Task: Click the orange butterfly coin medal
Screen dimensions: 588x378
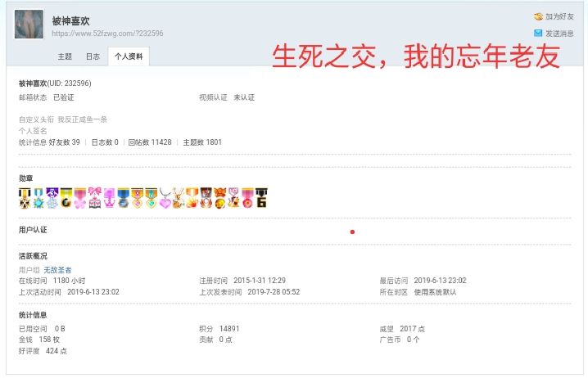Action: [x=220, y=198]
